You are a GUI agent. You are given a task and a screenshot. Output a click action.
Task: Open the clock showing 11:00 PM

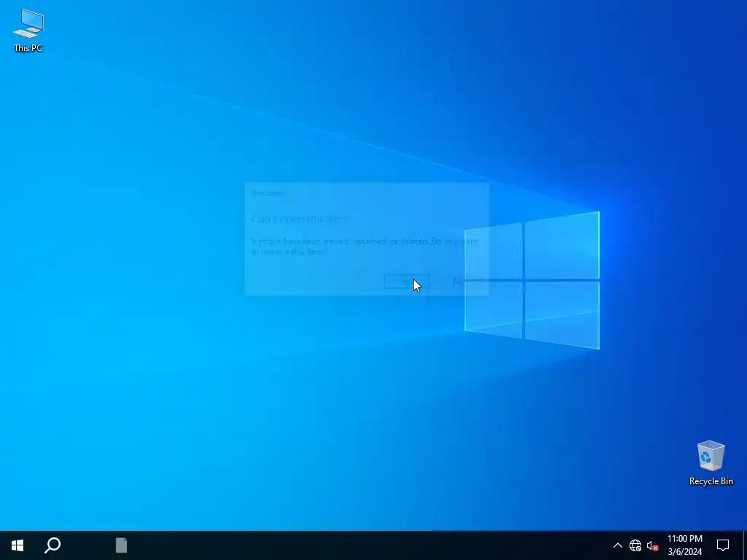coord(684,545)
